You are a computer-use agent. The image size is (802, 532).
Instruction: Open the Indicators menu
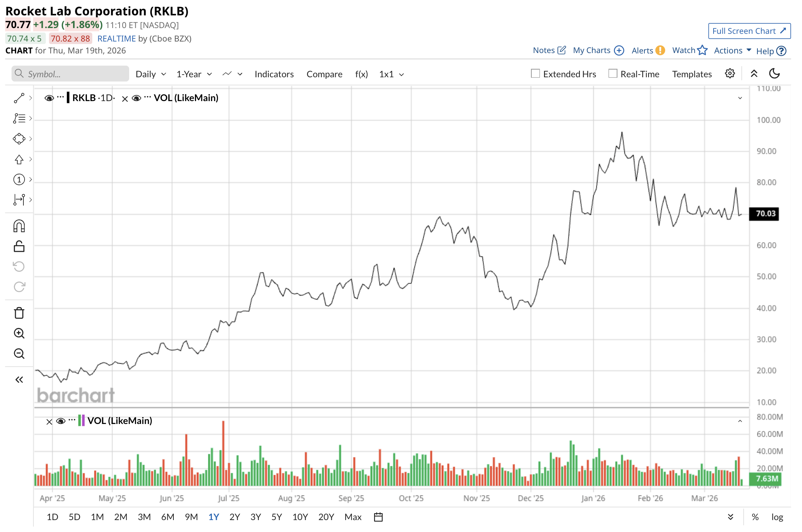(x=274, y=74)
